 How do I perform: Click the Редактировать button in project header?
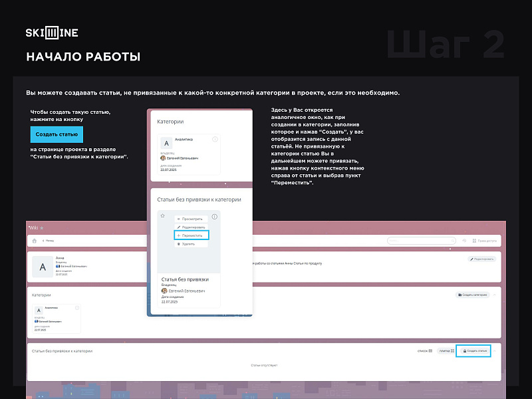[x=481, y=259]
